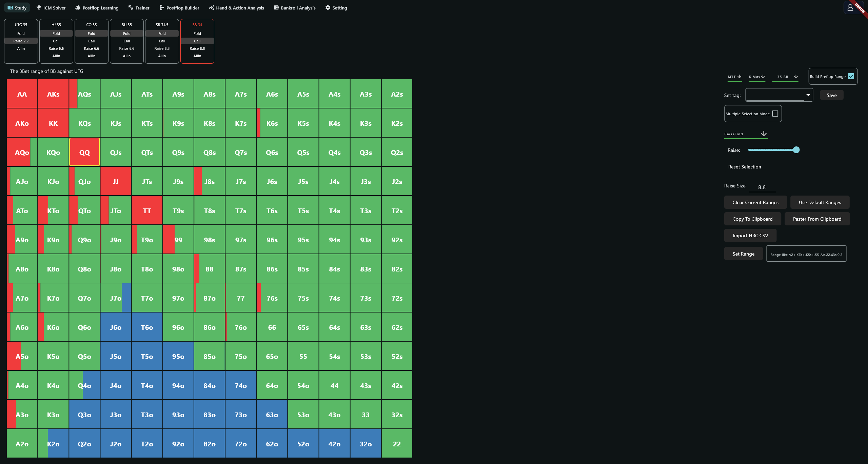This screenshot has width=868, height=464.
Task: Open the Study tab
Action: click(17, 8)
